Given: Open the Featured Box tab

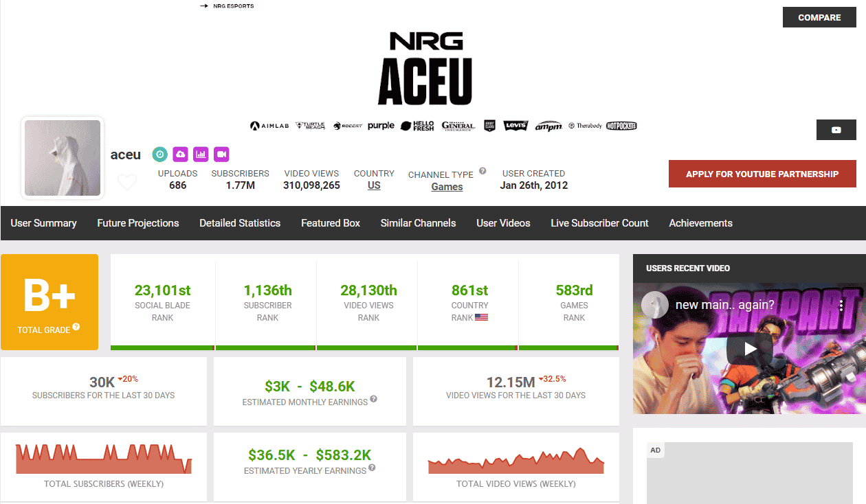Looking at the screenshot, I should 331,223.
